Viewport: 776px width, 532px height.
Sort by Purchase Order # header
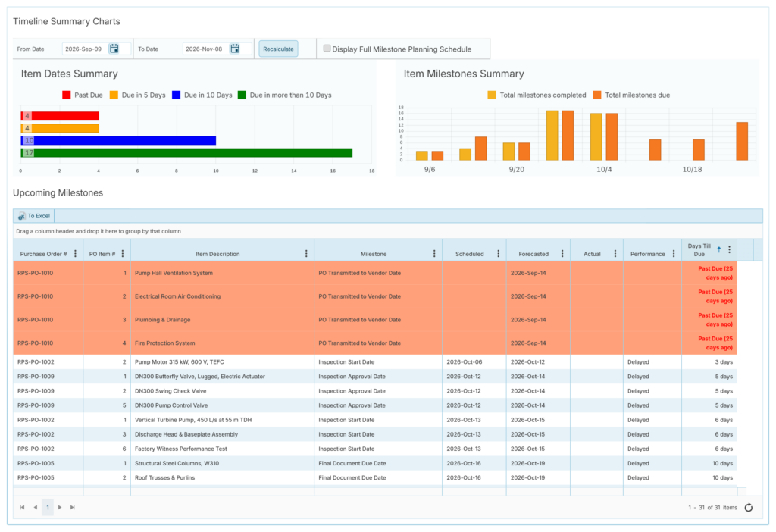pos(43,254)
